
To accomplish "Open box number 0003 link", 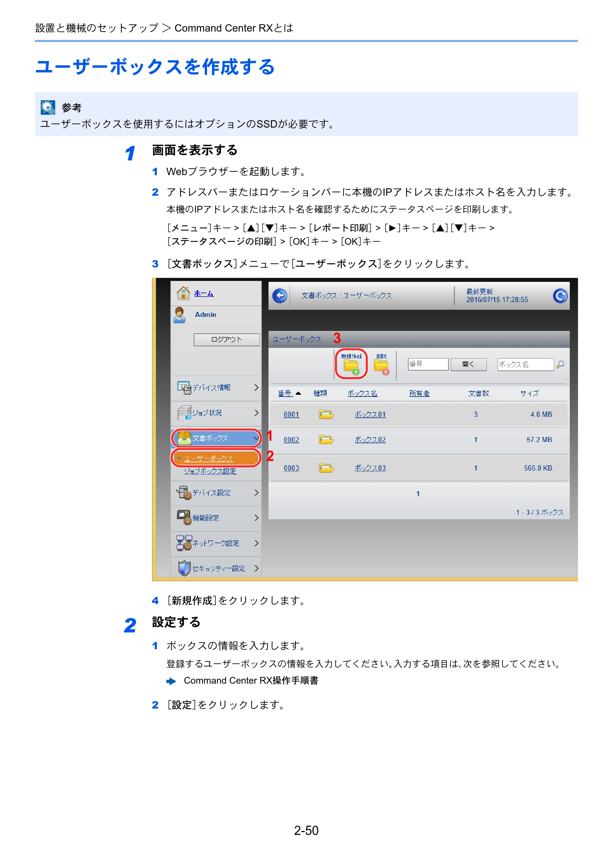I will coord(291,468).
